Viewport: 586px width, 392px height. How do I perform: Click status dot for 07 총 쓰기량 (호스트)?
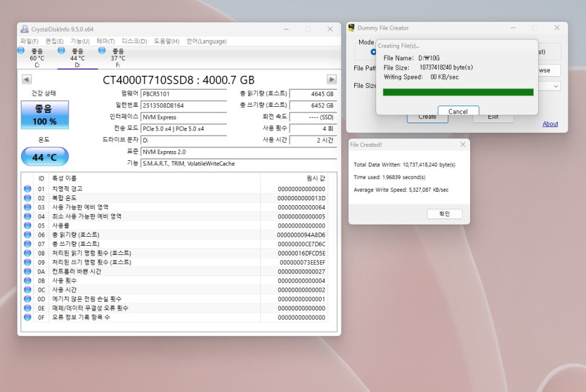[x=27, y=244]
